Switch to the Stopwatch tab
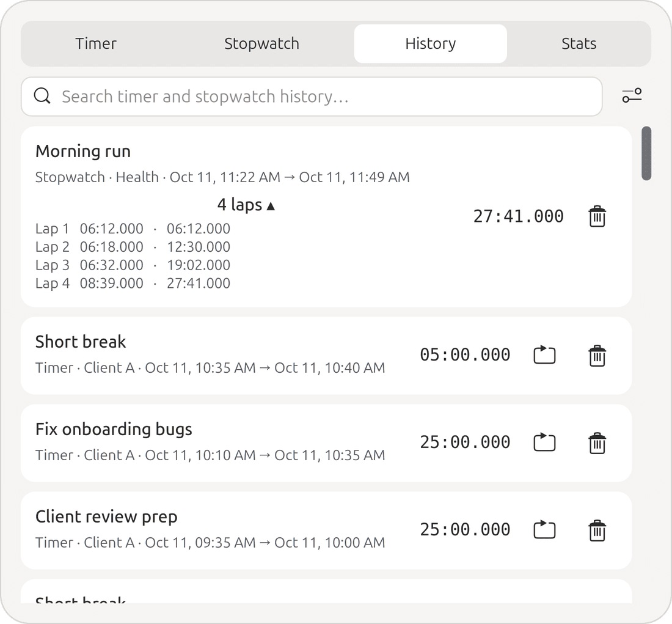The height and width of the screenshot is (624, 672). click(261, 44)
